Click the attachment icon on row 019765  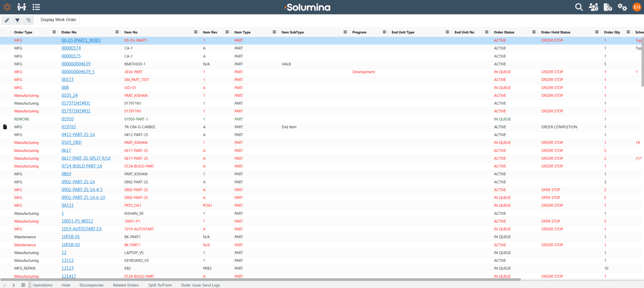(5, 127)
